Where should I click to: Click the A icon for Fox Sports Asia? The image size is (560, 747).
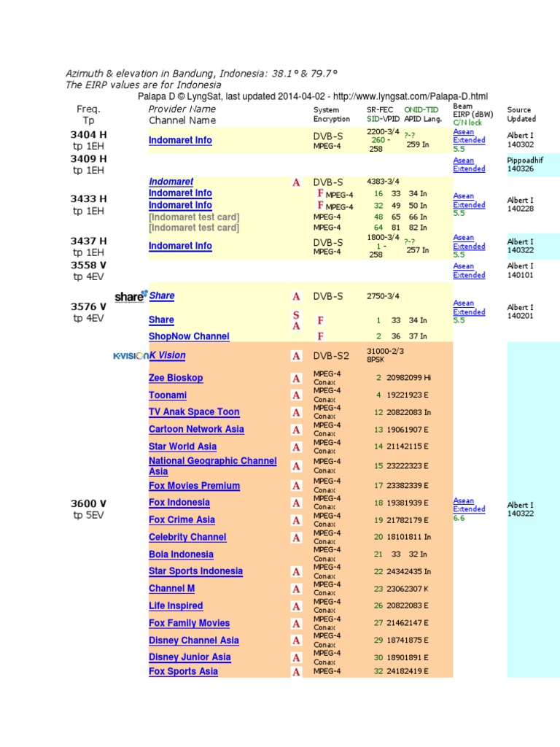(x=296, y=672)
